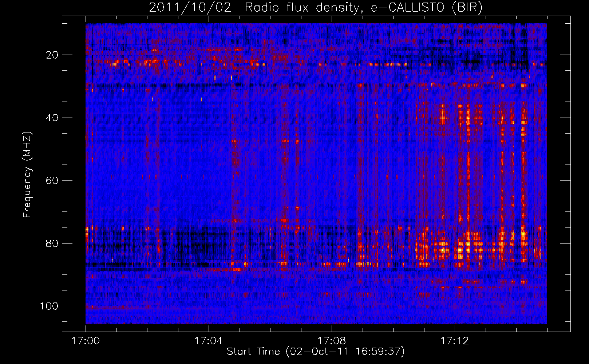
Task: Click the 80 frequency tick label
Action: [52, 243]
